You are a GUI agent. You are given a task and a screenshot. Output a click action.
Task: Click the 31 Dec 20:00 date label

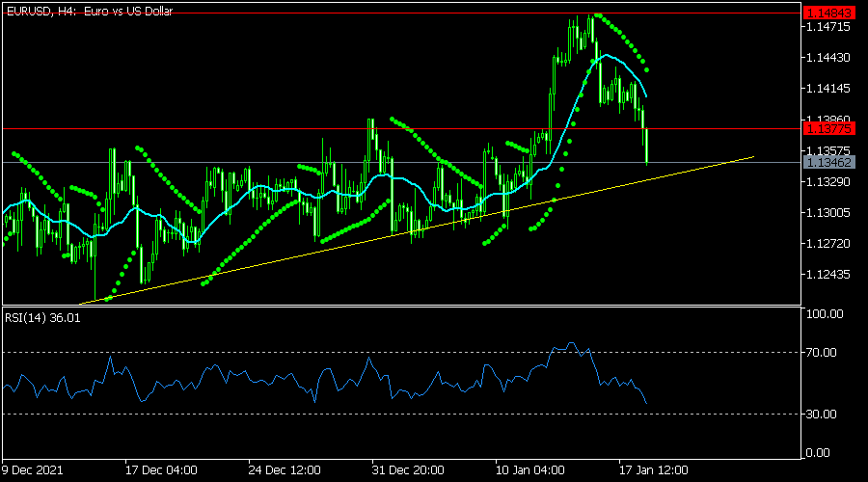coord(408,470)
